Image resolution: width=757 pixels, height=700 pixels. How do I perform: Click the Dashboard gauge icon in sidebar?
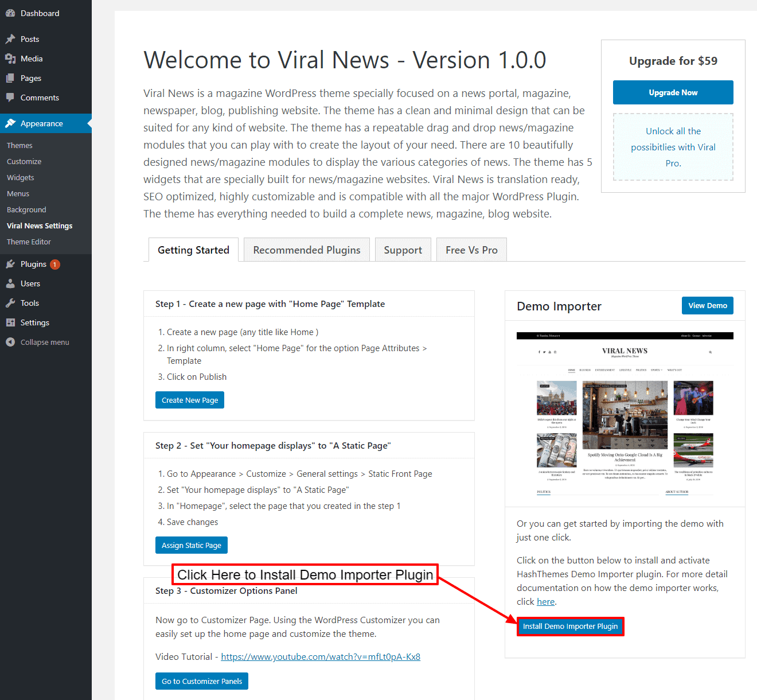point(10,13)
